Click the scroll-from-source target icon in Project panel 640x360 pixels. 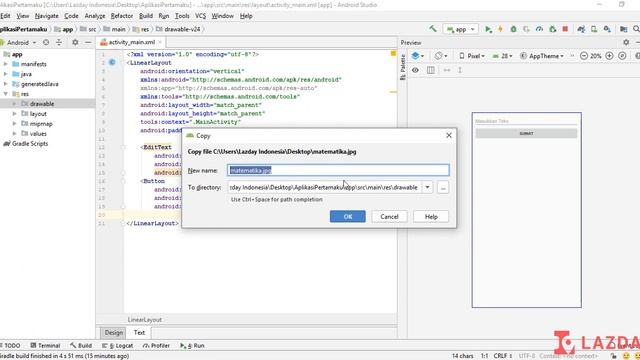point(46,42)
